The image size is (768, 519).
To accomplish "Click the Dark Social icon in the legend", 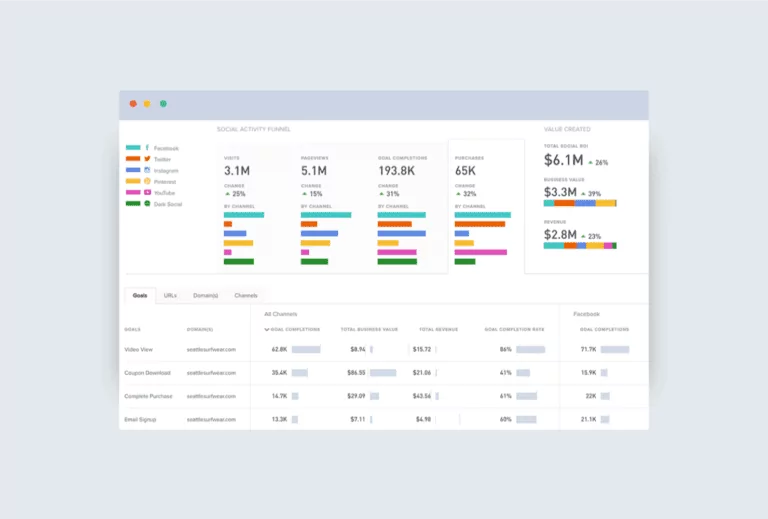I will click(x=147, y=203).
